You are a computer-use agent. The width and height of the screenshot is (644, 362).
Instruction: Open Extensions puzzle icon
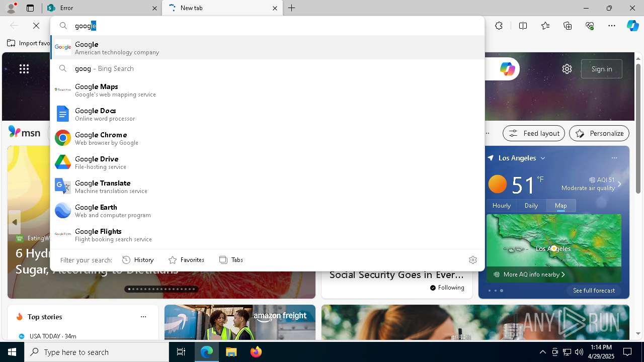(499, 26)
